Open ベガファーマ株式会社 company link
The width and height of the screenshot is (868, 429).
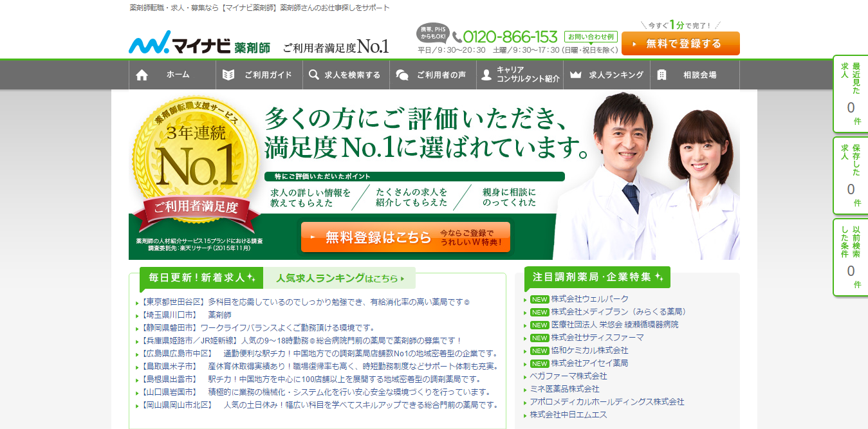569,376
